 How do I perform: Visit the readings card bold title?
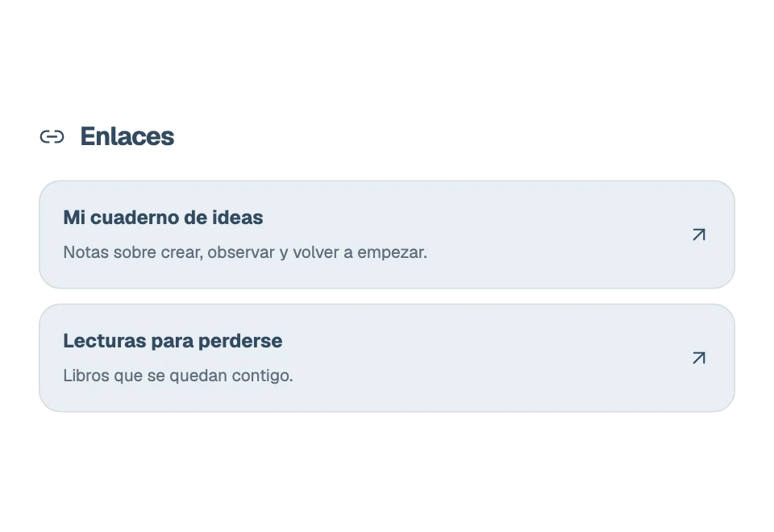(x=173, y=341)
